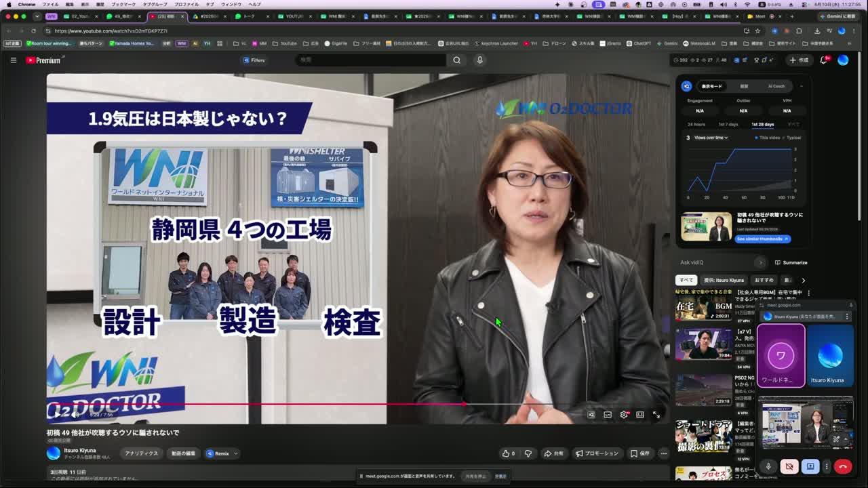Toggle the video player volume icon
The height and width of the screenshot is (488, 868).
(75, 414)
